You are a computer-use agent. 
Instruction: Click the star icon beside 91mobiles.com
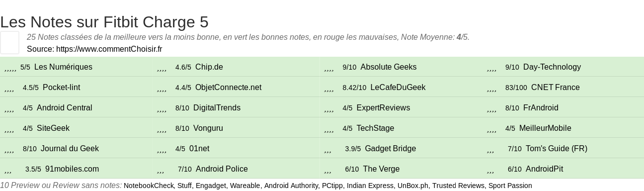tap(8, 169)
